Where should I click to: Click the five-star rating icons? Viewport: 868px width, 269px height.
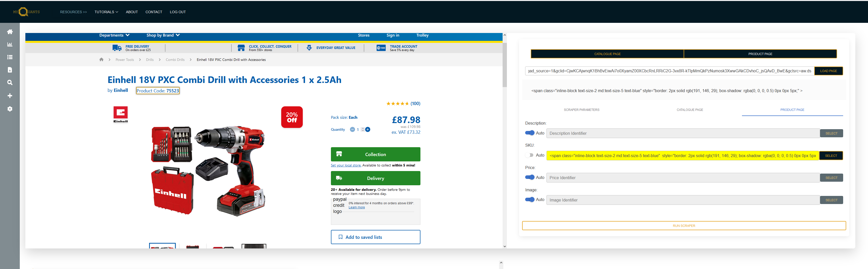coord(397,104)
